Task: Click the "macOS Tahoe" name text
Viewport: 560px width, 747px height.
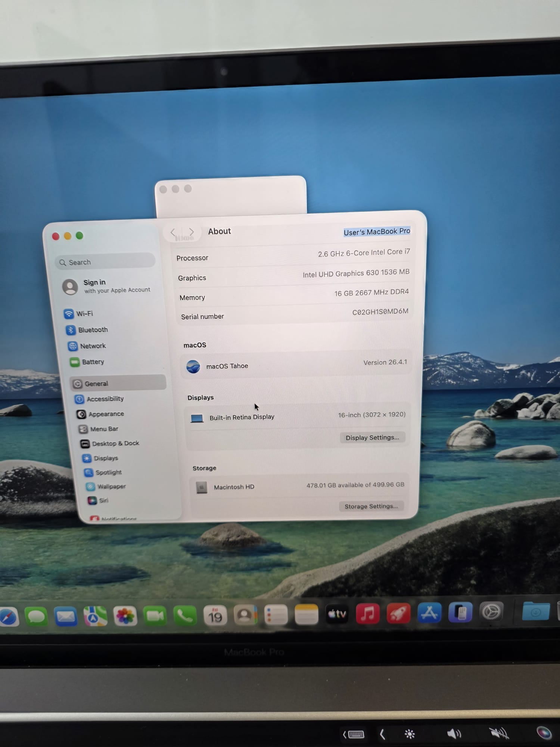Action: [227, 366]
